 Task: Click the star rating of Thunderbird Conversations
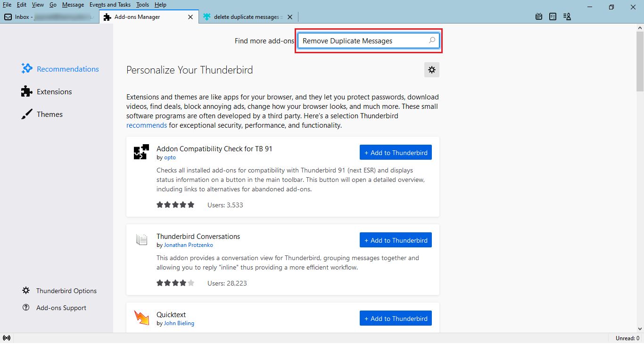point(175,283)
